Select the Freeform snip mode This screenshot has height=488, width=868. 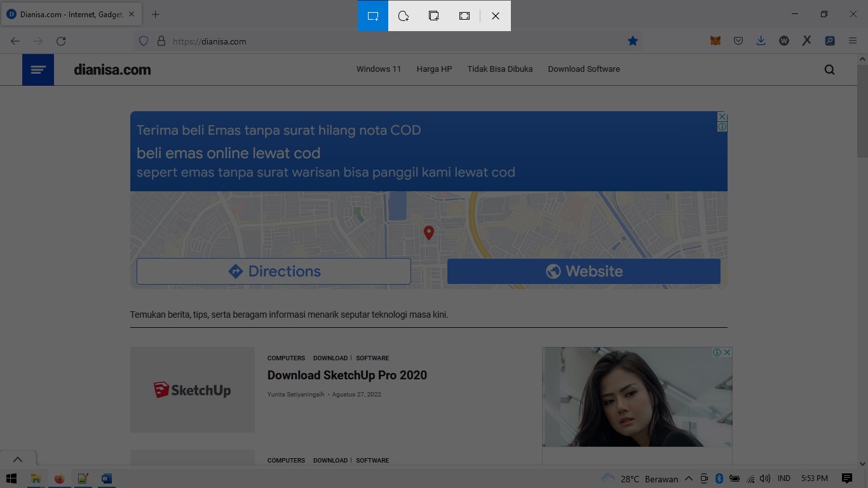(x=403, y=16)
